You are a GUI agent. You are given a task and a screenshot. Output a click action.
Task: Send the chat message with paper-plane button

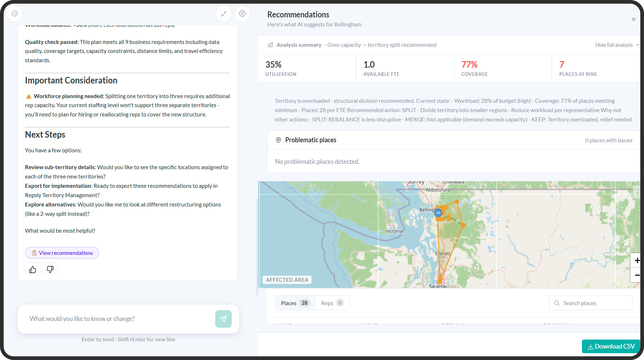point(223,319)
